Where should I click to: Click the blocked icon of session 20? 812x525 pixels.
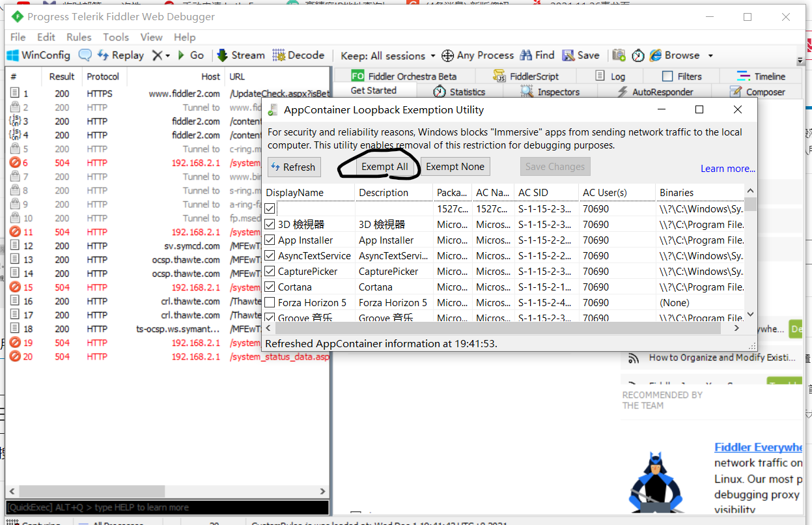[x=15, y=356]
